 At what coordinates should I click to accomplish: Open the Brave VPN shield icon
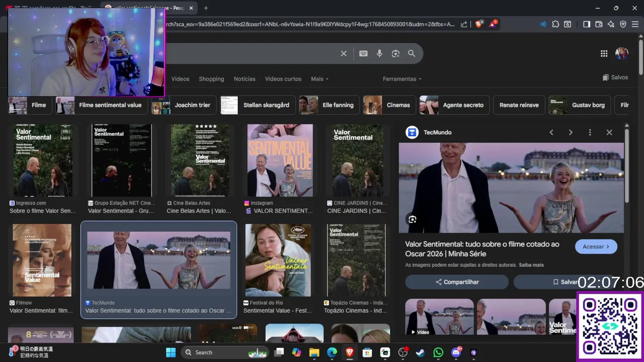(x=623, y=24)
